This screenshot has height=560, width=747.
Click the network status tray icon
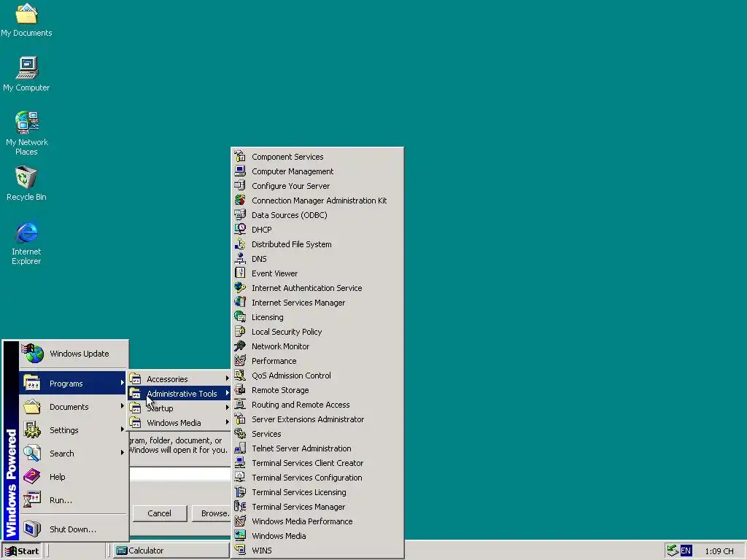click(672, 551)
